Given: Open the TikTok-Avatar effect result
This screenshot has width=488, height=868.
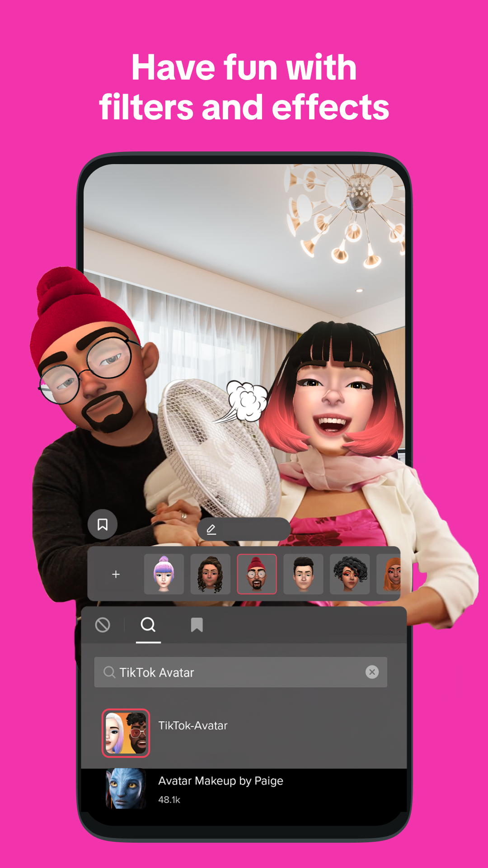Looking at the screenshot, I should [x=193, y=726].
